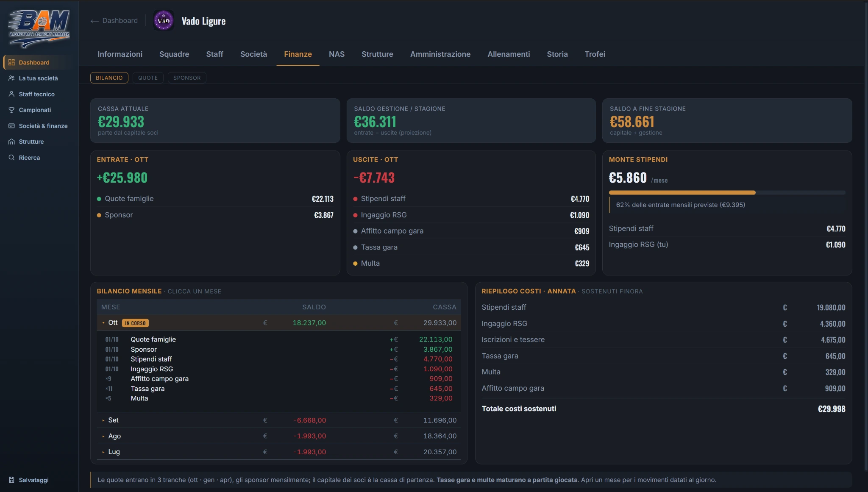Screen dimensions: 868x492
Task: Click the La tua società people icon
Action: tap(11, 78)
